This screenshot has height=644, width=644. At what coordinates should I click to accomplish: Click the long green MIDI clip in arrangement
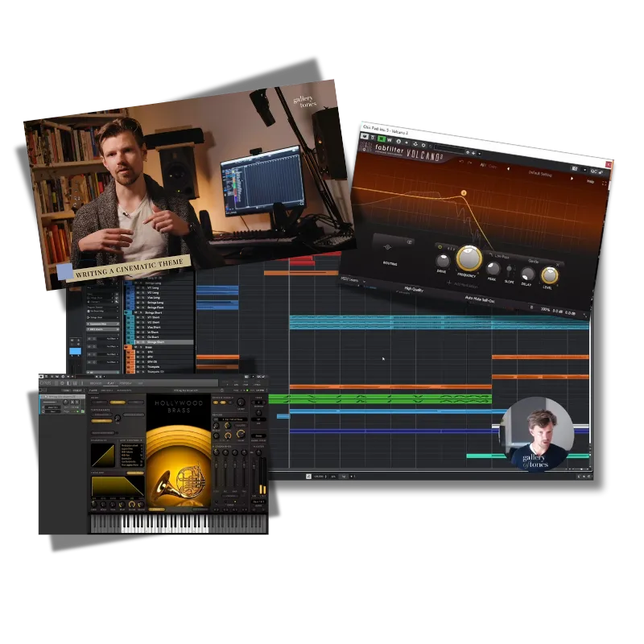(380, 398)
